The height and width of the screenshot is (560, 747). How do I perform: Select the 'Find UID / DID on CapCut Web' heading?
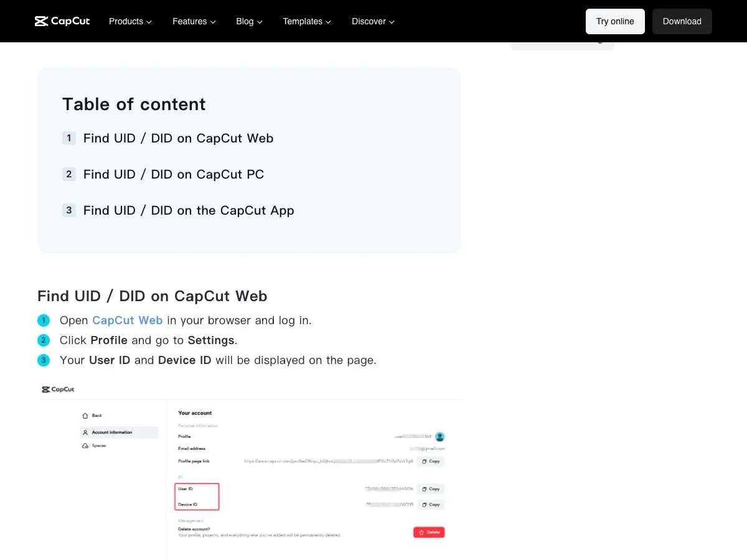coord(153,296)
